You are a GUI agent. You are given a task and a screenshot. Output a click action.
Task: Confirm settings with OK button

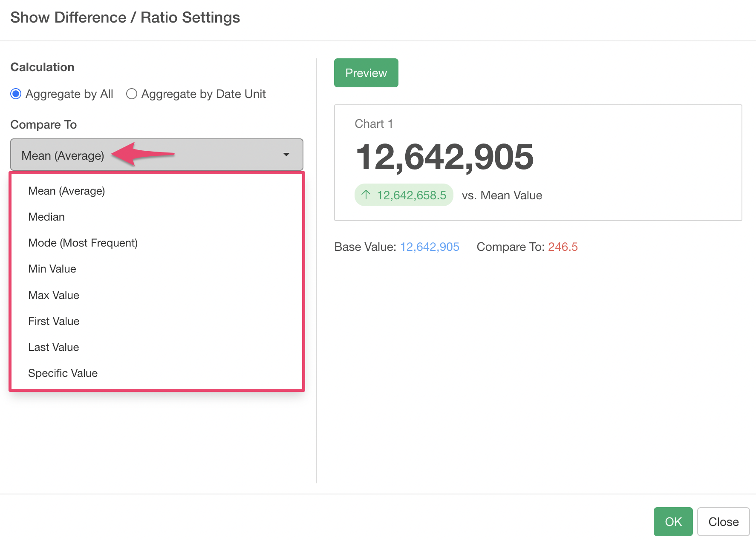(673, 522)
